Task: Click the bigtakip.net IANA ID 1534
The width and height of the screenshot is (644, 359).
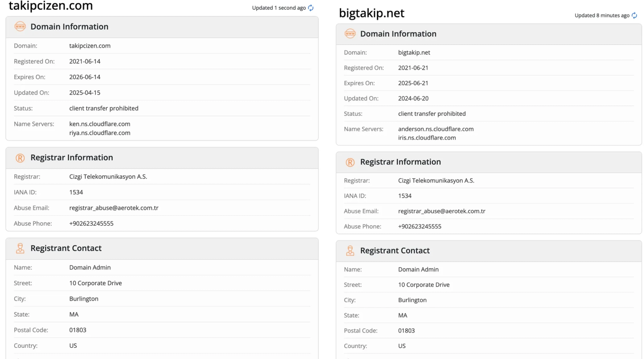Action: pos(405,196)
